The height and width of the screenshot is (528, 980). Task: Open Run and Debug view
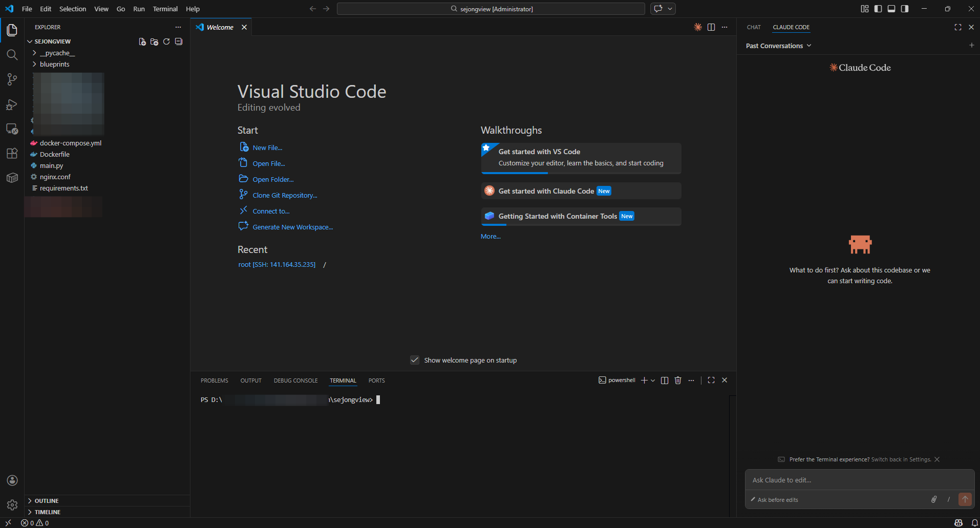pyautogui.click(x=12, y=104)
